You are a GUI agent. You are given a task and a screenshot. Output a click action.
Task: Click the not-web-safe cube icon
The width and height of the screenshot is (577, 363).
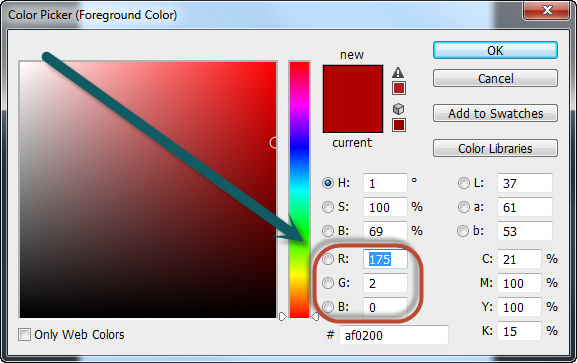(398, 109)
